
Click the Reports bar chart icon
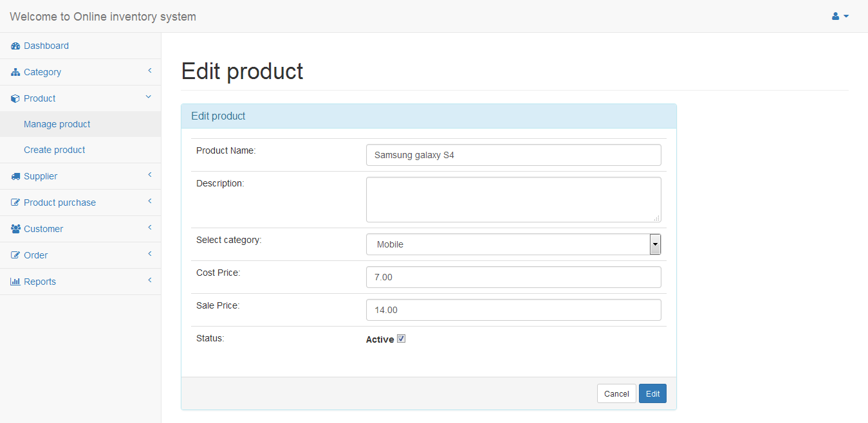[x=15, y=282]
